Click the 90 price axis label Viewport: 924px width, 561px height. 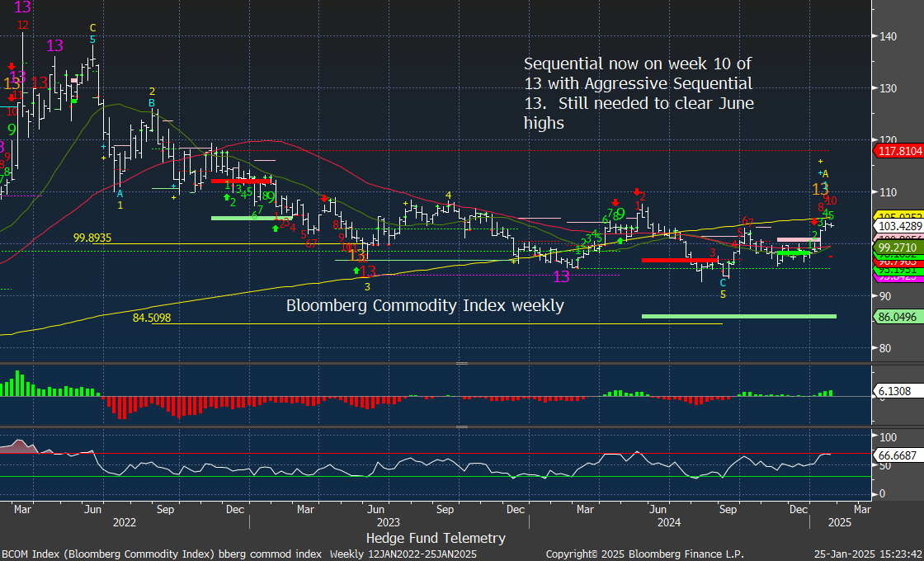click(884, 296)
